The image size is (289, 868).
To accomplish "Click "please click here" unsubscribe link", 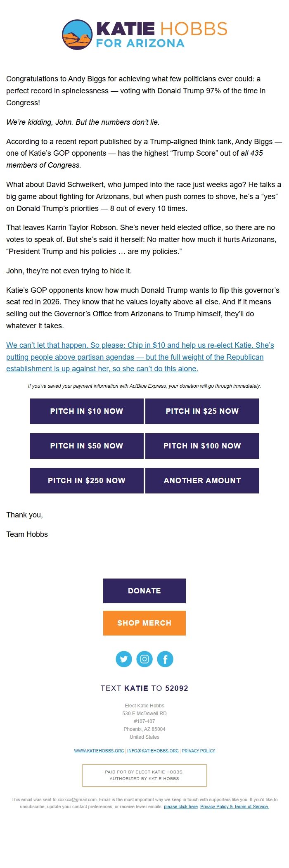I will (181, 806).
